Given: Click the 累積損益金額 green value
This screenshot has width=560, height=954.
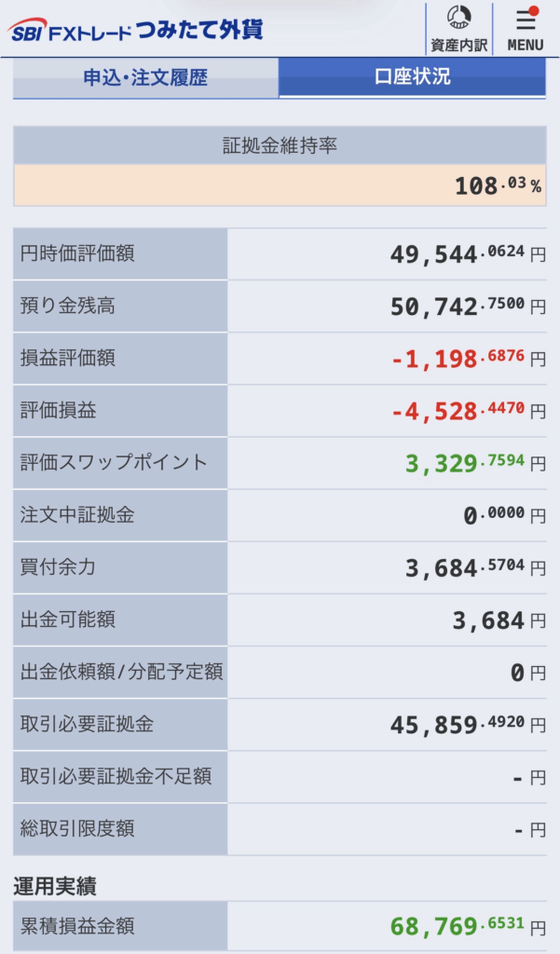Looking at the screenshot, I should (x=468, y=927).
